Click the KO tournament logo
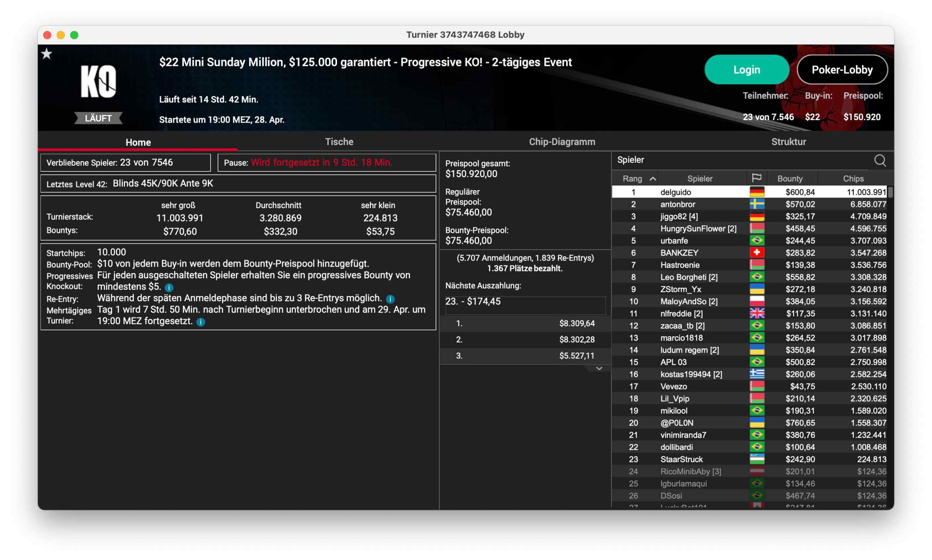This screenshot has height=560, width=932. point(98,81)
